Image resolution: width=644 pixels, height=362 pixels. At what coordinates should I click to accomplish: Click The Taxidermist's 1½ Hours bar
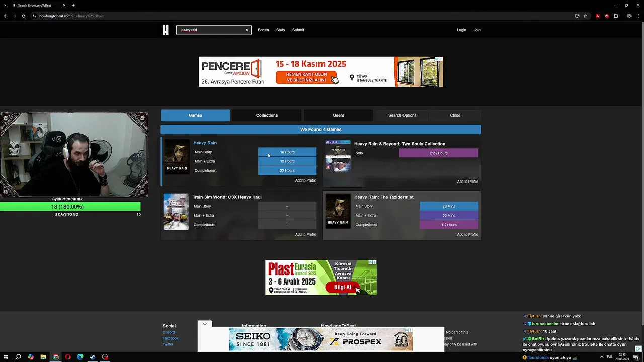coord(449,225)
